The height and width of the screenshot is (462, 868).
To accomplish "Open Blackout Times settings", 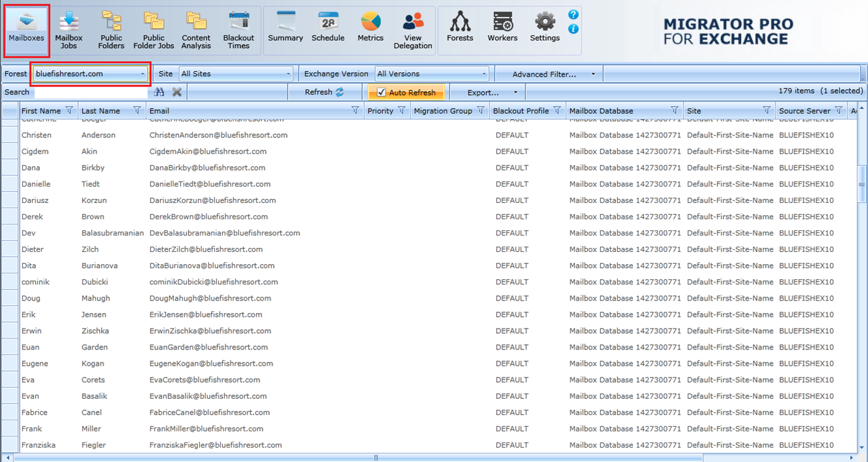I will (238, 31).
